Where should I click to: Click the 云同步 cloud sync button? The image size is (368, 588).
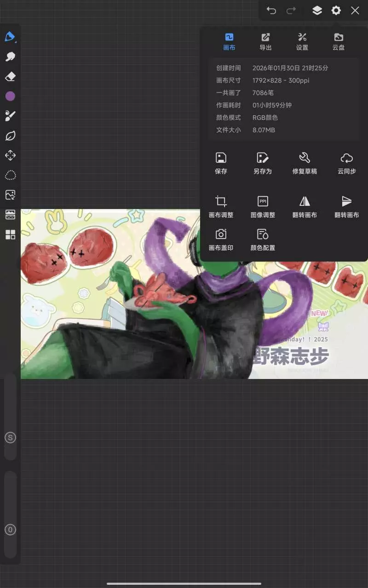click(347, 163)
